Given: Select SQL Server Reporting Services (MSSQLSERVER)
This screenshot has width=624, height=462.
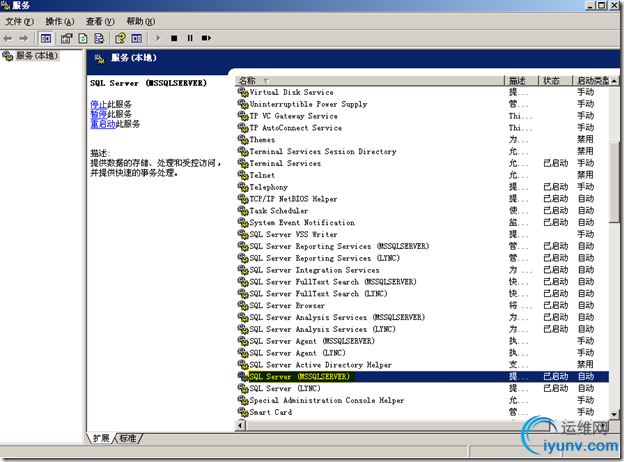Looking at the screenshot, I should 423,246.
